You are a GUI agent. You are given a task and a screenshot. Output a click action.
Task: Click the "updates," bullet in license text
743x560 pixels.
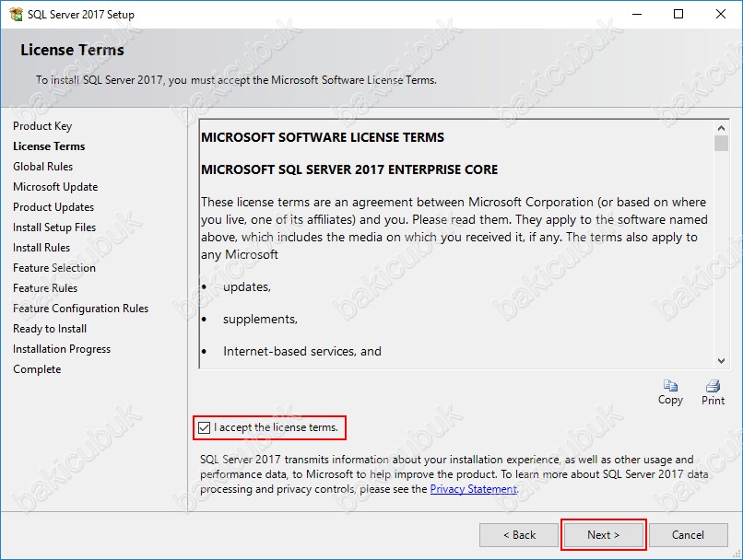click(247, 287)
